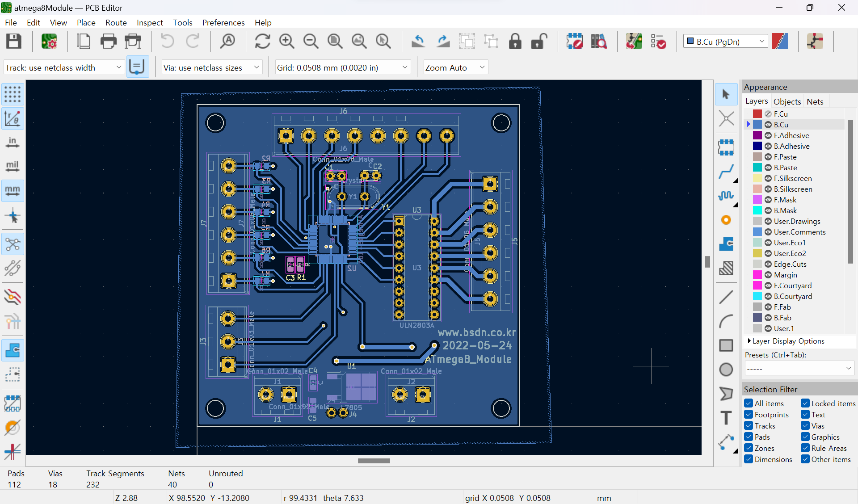This screenshot has height=504, width=858.
Task: Click the Zoom in icon
Action: pos(287,42)
